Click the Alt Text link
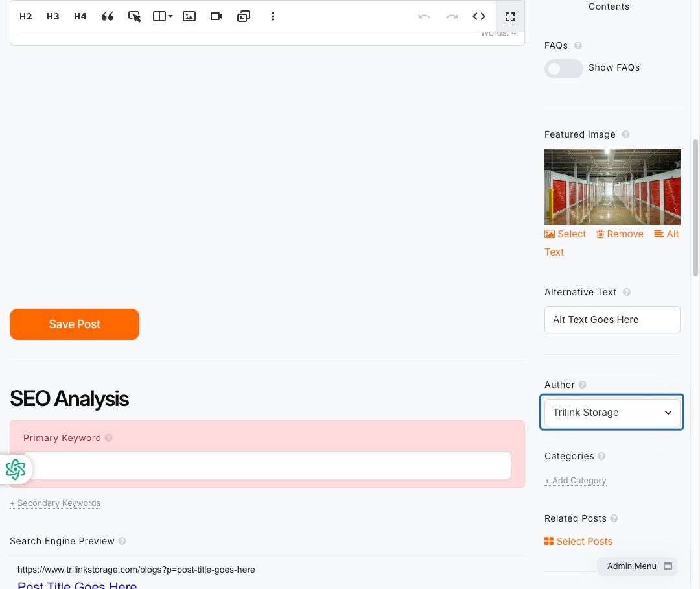Image resolution: width=700 pixels, height=589 pixels. pos(666,234)
